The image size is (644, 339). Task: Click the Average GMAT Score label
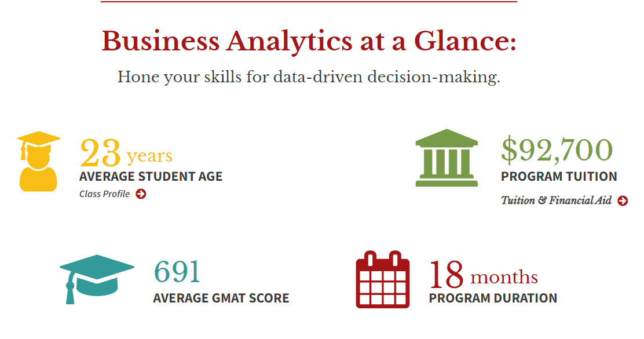coord(221,298)
